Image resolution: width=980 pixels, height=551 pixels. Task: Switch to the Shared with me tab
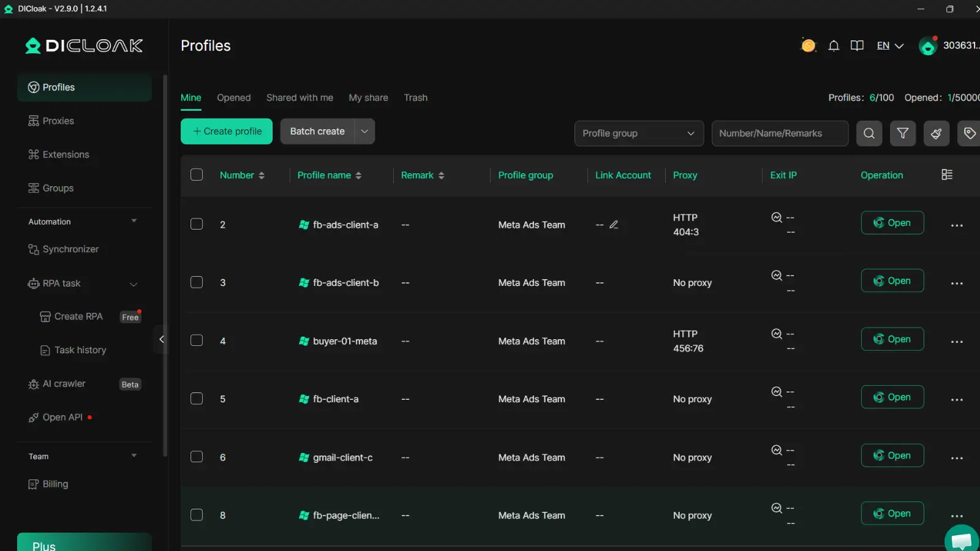tap(300, 98)
